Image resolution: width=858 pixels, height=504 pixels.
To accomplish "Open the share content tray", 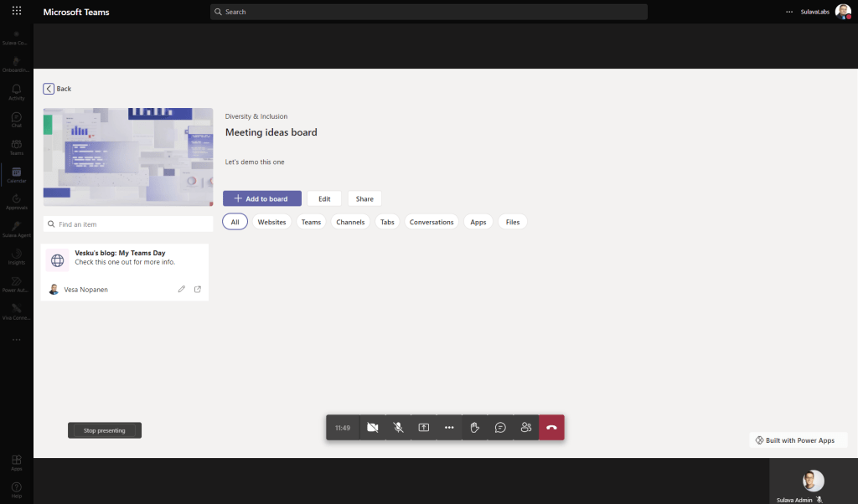I will point(424,428).
